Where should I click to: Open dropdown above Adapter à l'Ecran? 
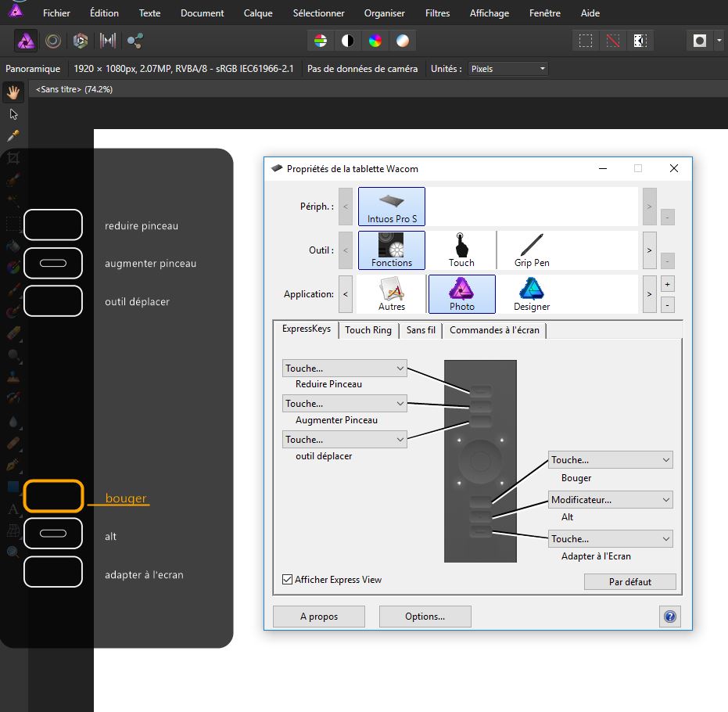611,539
